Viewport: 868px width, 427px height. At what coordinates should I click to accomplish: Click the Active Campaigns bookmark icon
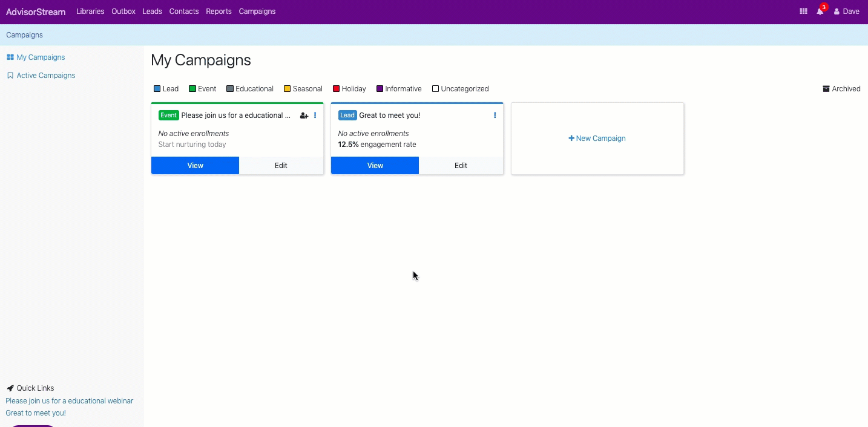pyautogui.click(x=10, y=76)
